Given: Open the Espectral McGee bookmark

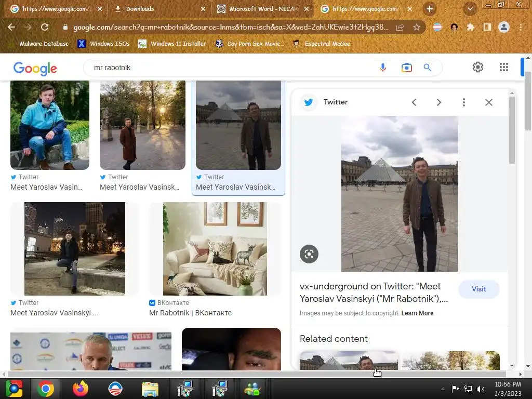Looking at the screenshot, I should click(x=321, y=44).
